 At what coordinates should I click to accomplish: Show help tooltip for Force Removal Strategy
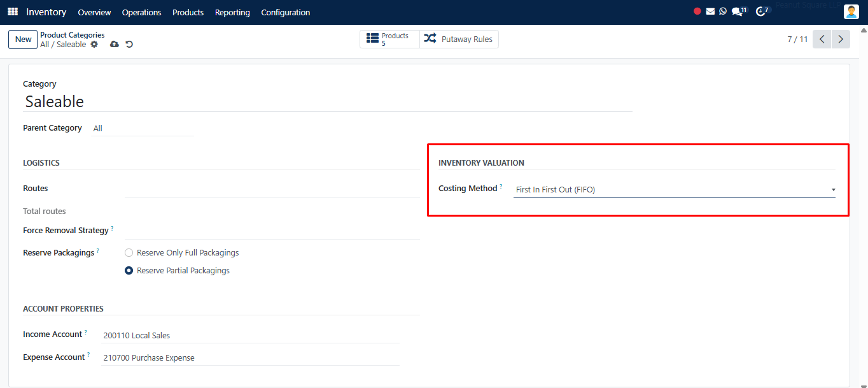click(112, 227)
